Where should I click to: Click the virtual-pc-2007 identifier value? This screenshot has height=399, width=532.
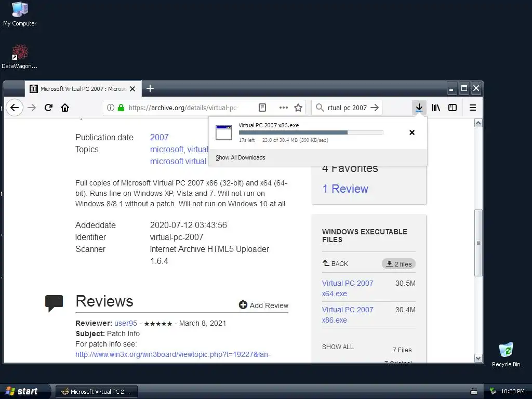(x=177, y=237)
